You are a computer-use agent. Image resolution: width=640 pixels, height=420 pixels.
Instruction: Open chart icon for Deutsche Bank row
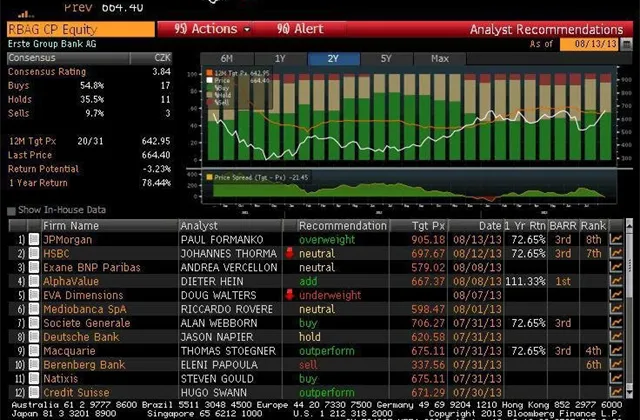point(616,336)
